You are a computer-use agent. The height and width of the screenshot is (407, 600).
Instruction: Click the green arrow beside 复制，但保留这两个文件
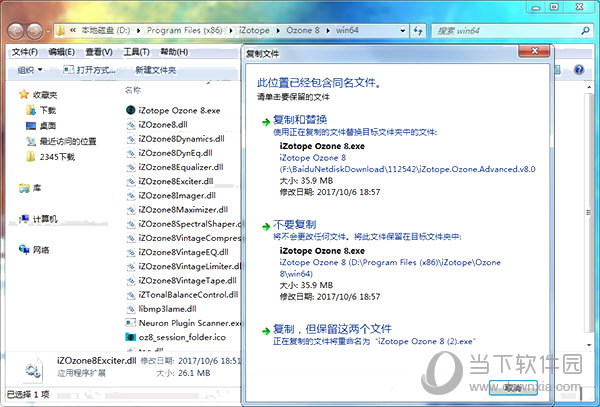(x=266, y=331)
